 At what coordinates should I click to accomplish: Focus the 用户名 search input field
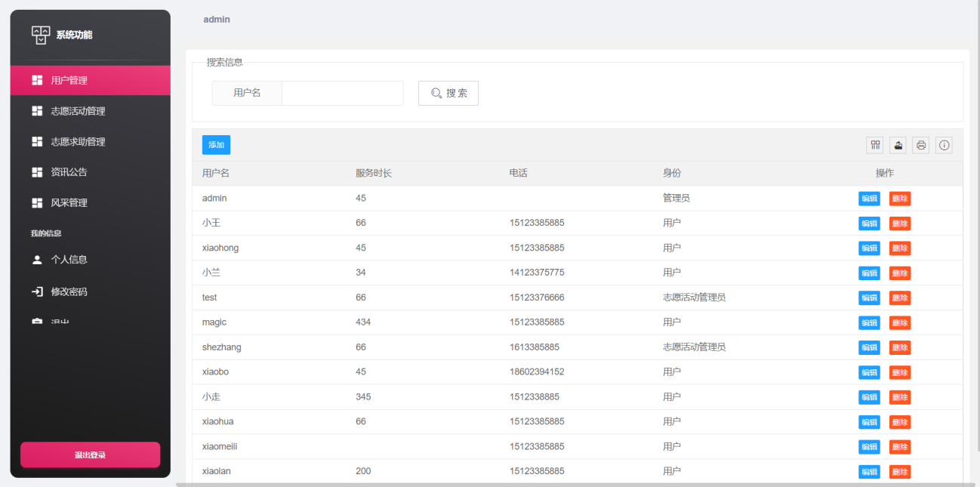[342, 93]
